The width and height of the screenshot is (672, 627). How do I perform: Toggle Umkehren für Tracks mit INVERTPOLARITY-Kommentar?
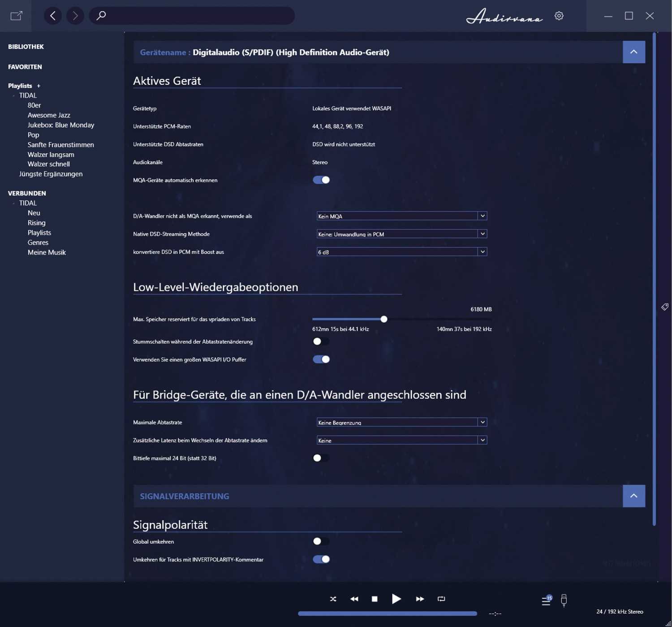click(x=321, y=559)
